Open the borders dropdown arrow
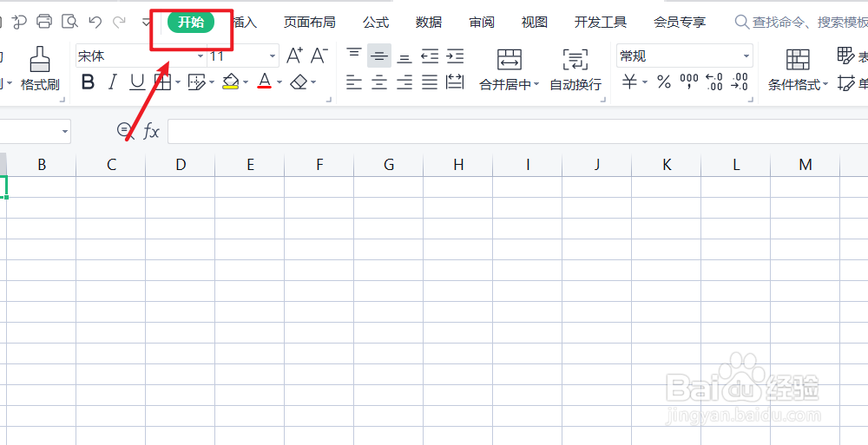The image size is (868, 445). (178, 83)
